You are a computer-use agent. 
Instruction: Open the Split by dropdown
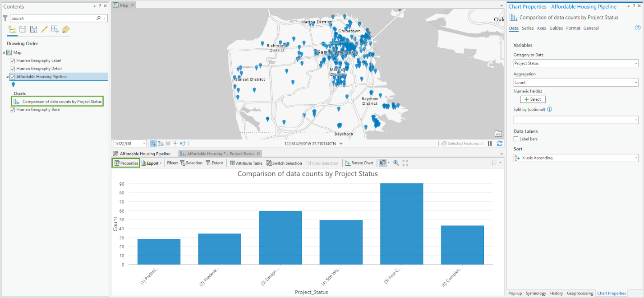coord(576,120)
